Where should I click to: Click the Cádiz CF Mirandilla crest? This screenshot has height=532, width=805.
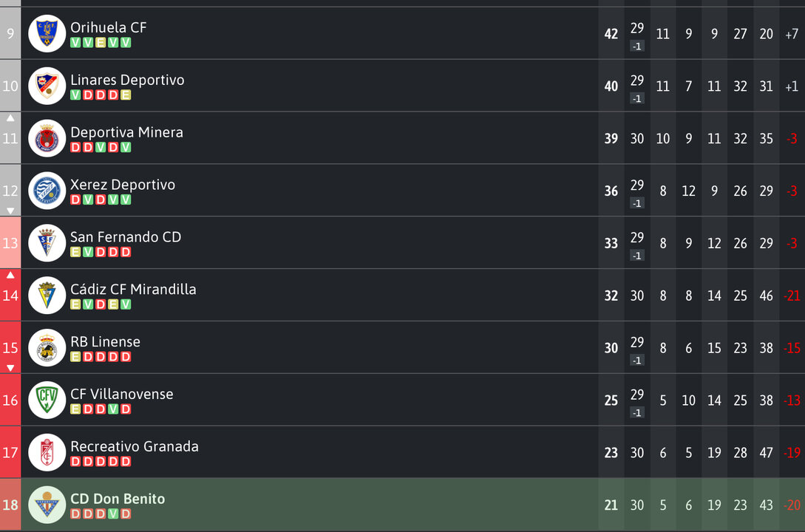(47, 295)
